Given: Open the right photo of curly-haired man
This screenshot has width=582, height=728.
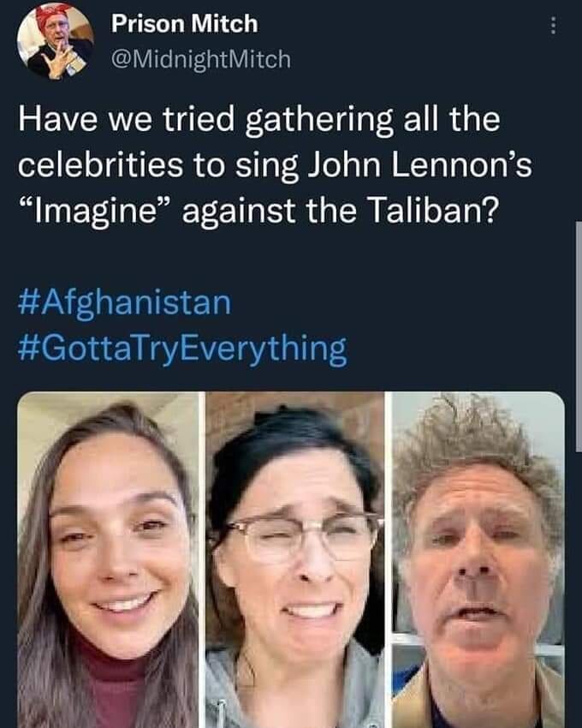Looking at the screenshot, I should [478, 559].
